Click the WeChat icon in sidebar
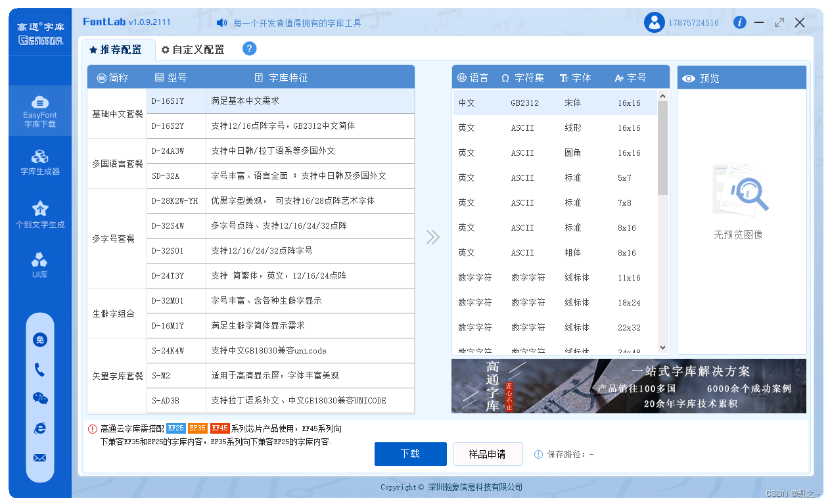 [x=39, y=398]
